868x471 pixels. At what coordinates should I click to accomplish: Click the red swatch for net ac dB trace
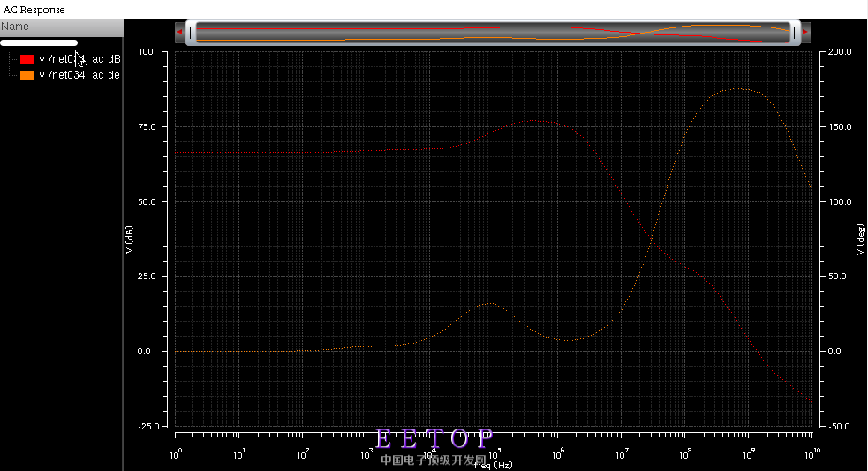[x=27, y=58]
